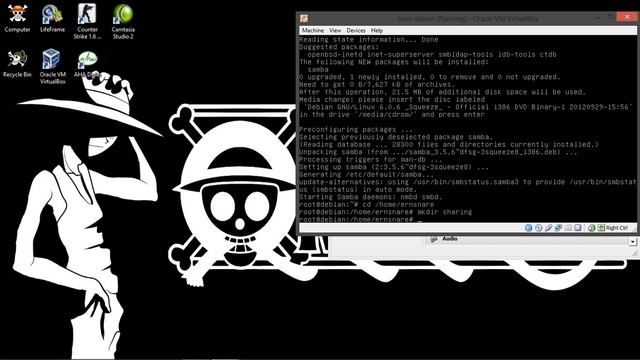Open the View menu

335,30
